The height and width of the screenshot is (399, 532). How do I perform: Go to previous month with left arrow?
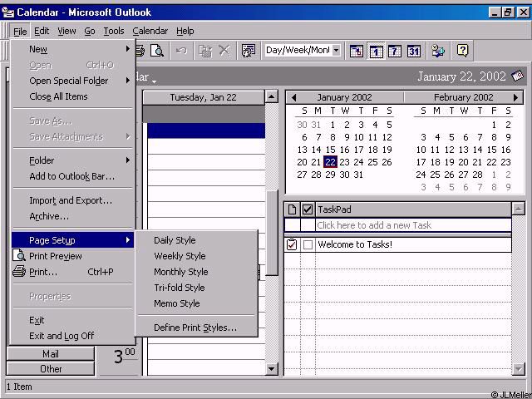pos(293,98)
